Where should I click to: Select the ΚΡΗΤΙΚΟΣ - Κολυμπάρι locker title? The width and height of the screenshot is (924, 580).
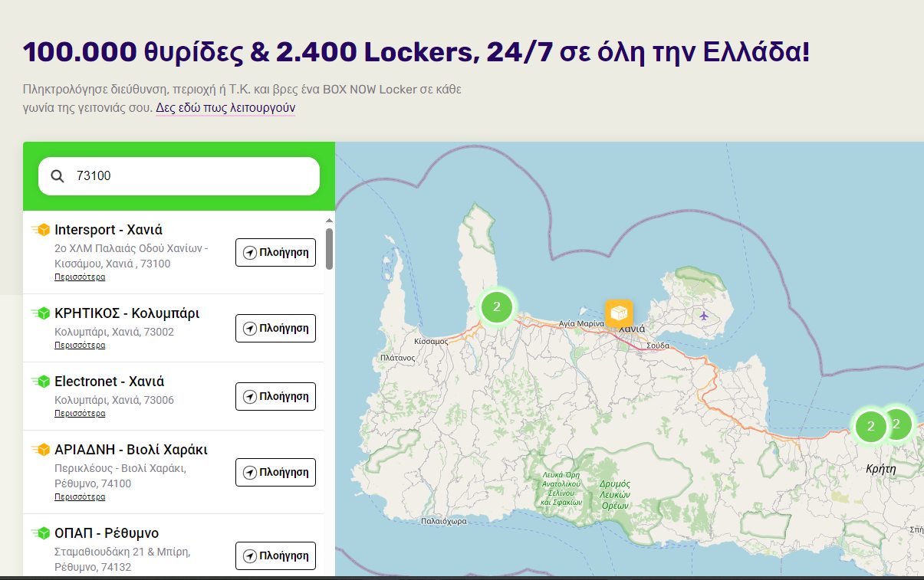[x=127, y=313]
